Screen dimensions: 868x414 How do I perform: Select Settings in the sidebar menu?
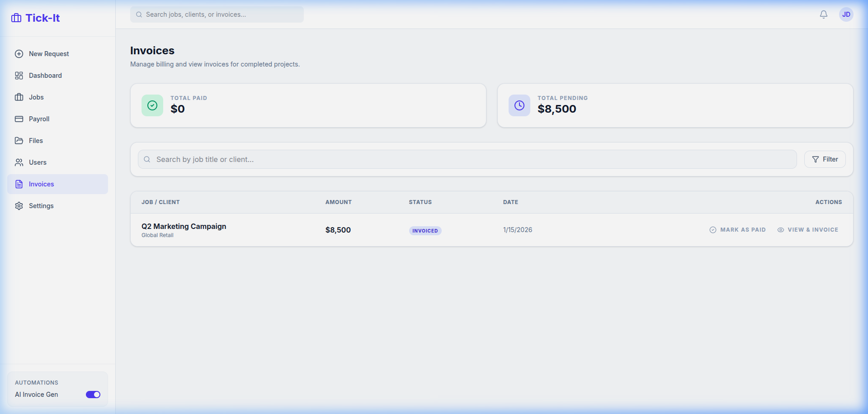click(41, 205)
